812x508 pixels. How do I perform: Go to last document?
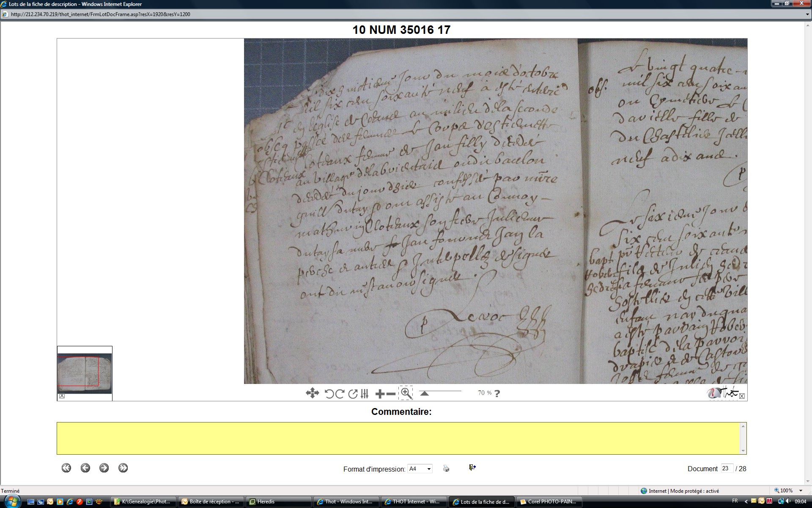pyautogui.click(x=123, y=468)
